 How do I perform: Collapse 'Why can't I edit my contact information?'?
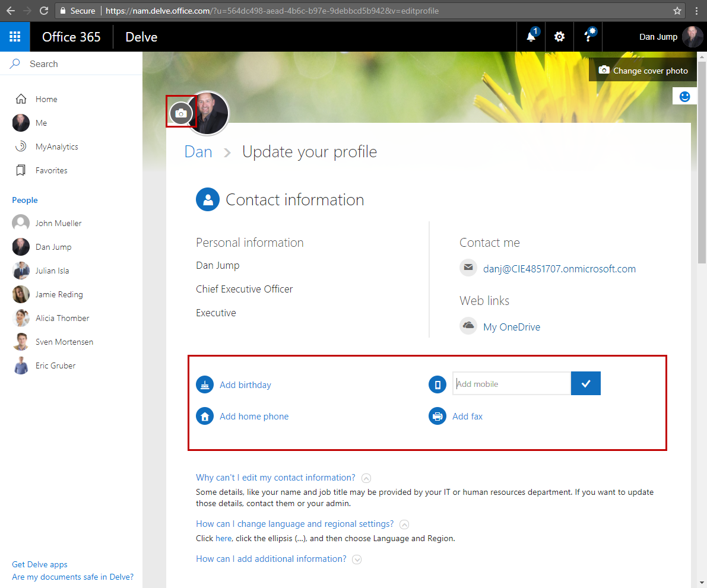click(x=366, y=478)
